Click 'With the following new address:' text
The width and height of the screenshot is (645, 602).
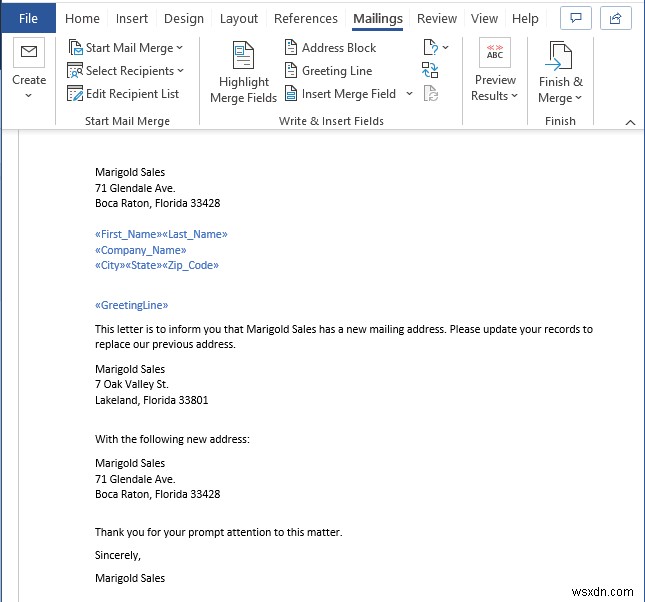coord(172,439)
